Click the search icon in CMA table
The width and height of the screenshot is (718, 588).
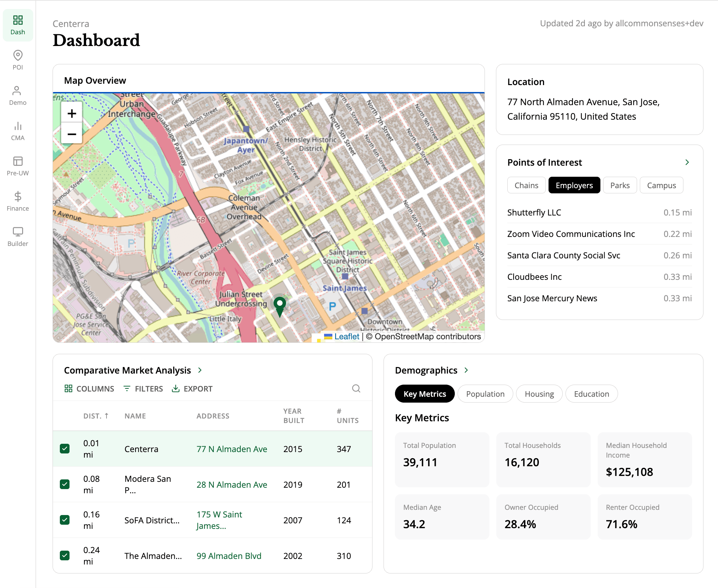(x=356, y=388)
